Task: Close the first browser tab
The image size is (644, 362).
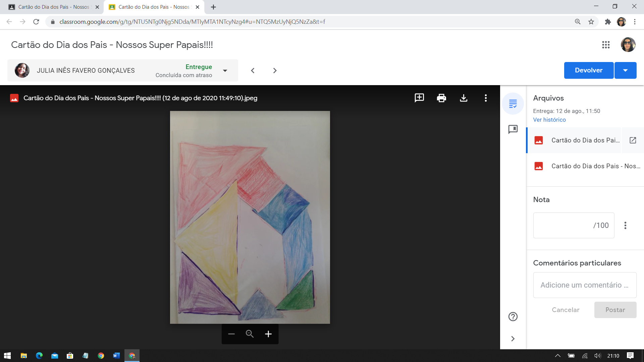Action: [x=97, y=7]
